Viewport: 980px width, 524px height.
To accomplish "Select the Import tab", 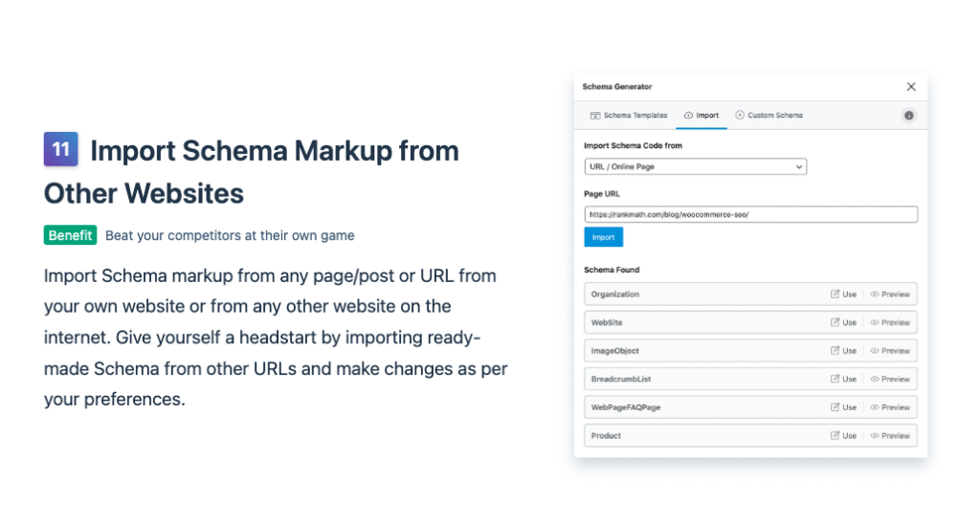I will click(702, 116).
